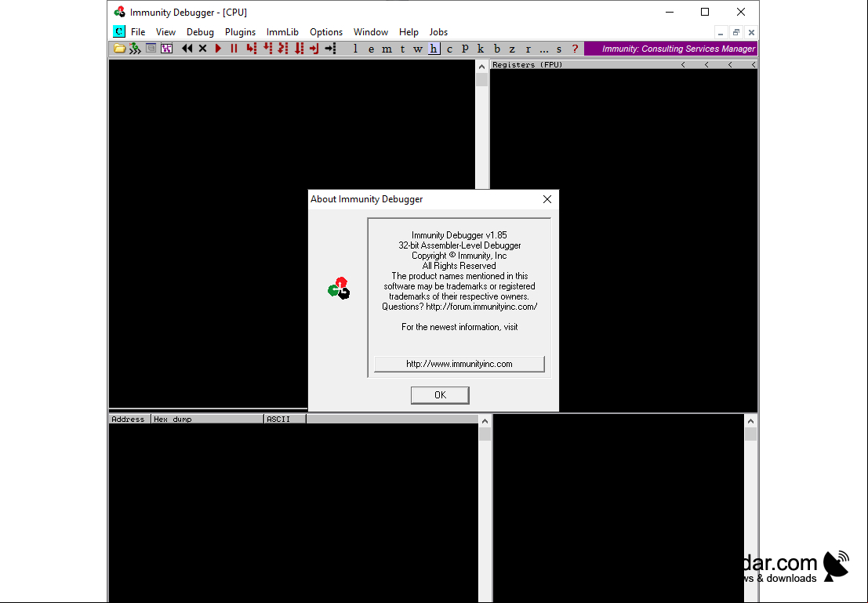Show the Memory map with 'm' button
This screenshot has width=868, height=603.
point(387,49)
